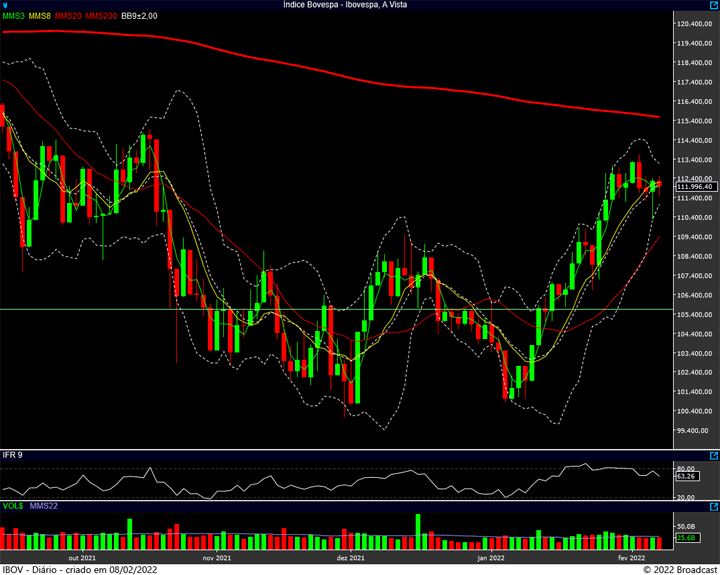Viewport: 720px width, 575px height.
Task: Select the MMS20 moving average legend
Action: tap(68, 16)
